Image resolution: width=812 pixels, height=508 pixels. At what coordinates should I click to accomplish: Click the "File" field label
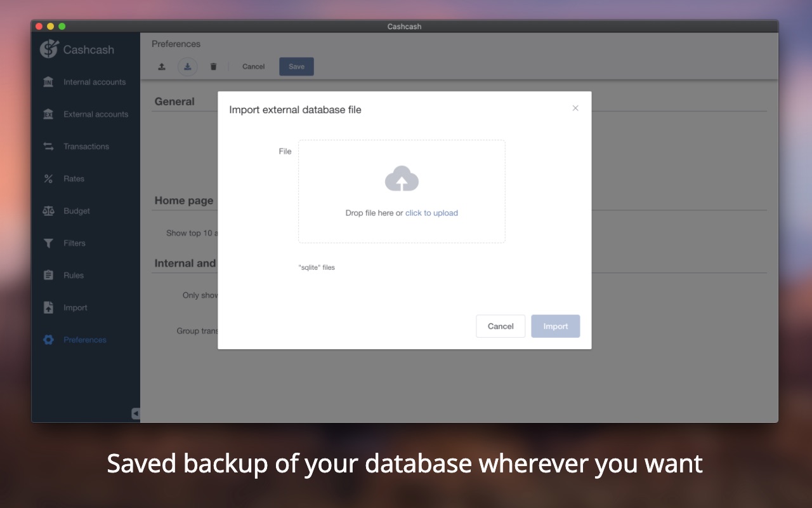285,151
